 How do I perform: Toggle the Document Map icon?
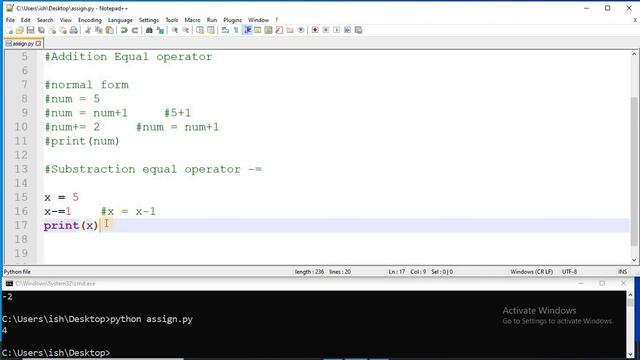pyautogui.click(x=268, y=30)
